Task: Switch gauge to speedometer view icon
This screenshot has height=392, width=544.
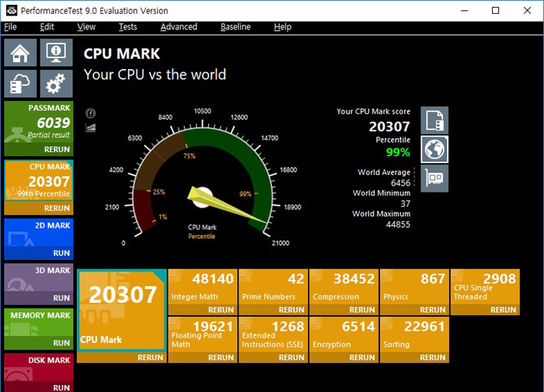Action: coord(91,113)
